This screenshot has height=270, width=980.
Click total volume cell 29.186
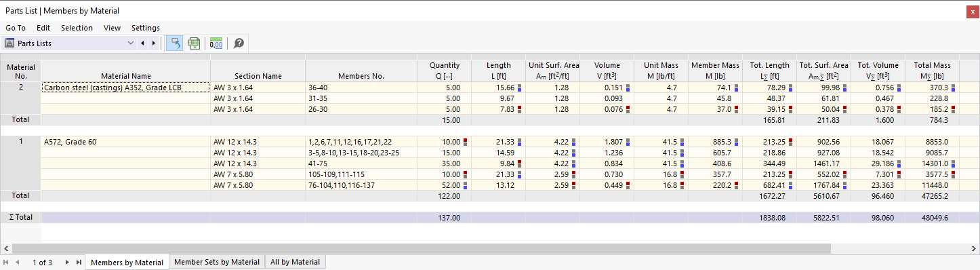tap(878, 163)
